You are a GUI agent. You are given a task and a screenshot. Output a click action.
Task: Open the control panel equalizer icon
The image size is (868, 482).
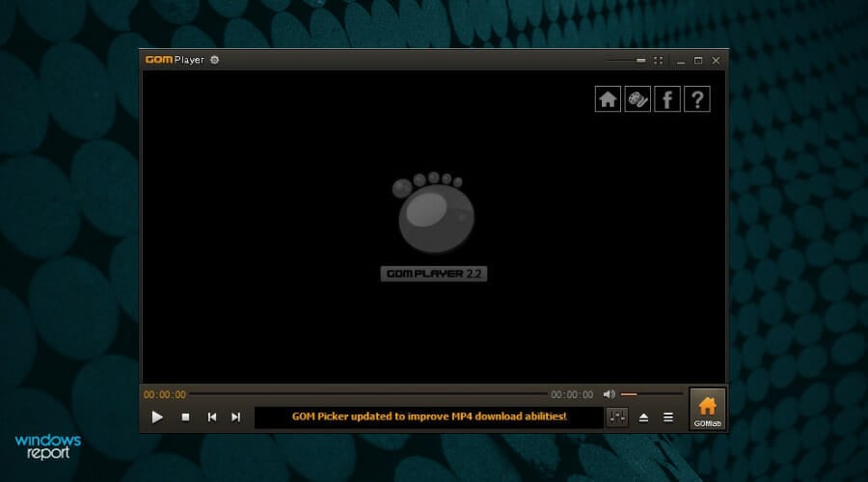[x=617, y=416]
